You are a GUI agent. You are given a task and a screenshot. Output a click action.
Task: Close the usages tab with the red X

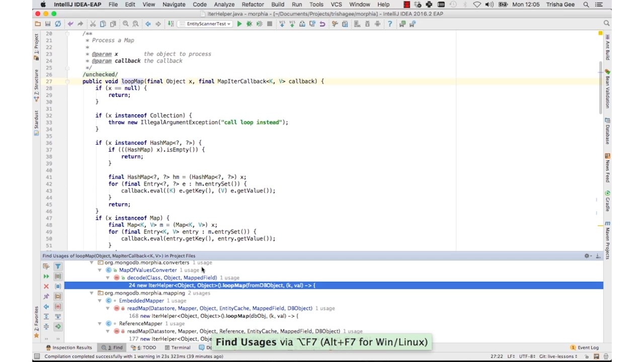pyautogui.click(x=46, y=286)
